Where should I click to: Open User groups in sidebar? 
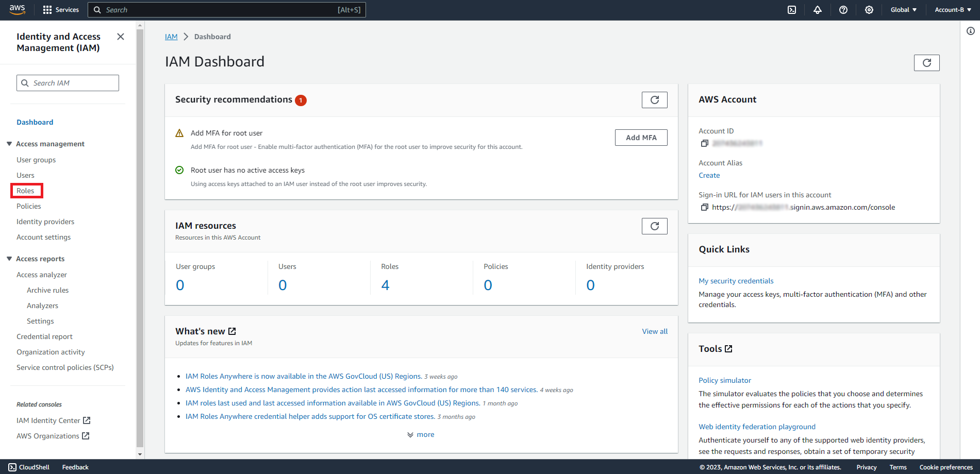[x=36, y=160]
